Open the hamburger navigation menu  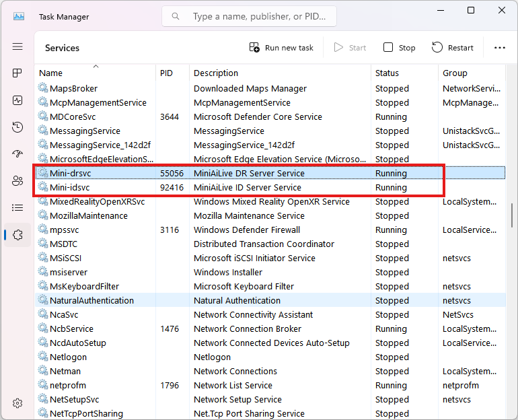coord(17,46)
